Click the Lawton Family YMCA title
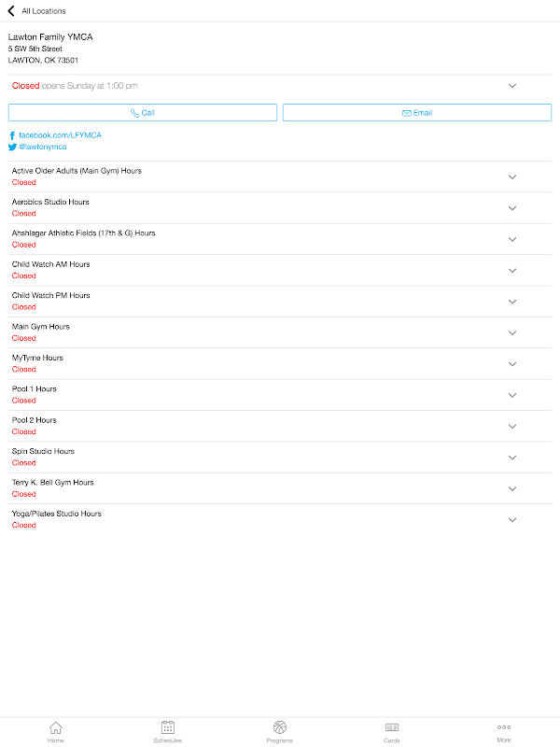 pos(50,37)
